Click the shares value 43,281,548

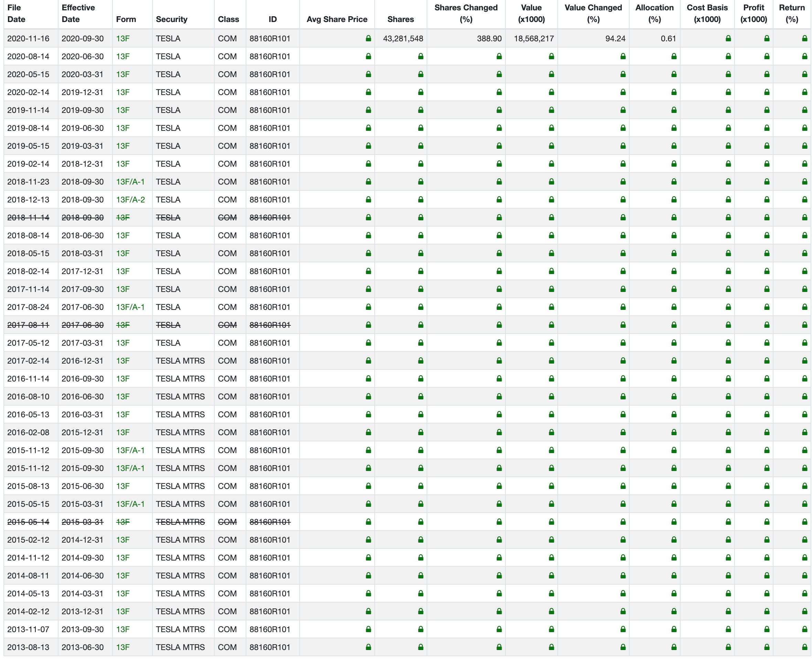point(403,38)
